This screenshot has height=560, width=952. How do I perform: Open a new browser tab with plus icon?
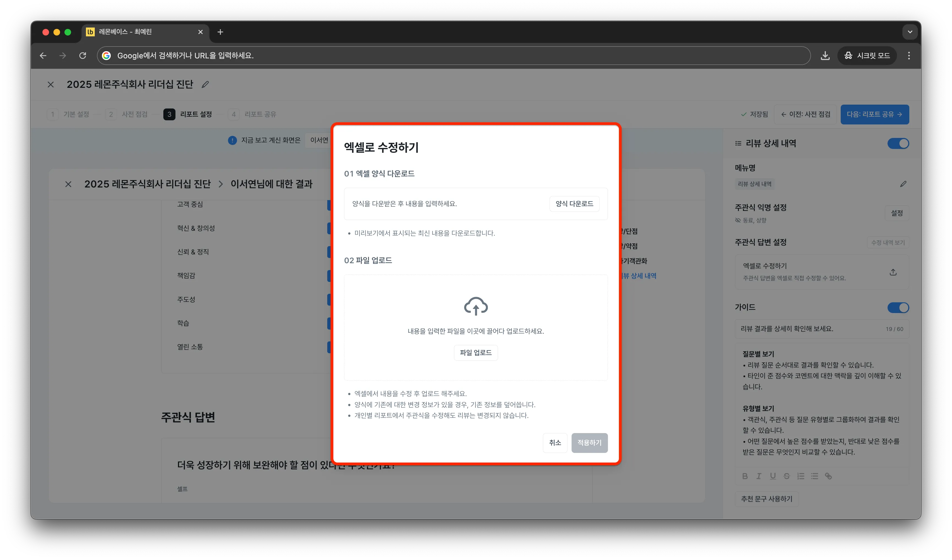coord(220,32)
